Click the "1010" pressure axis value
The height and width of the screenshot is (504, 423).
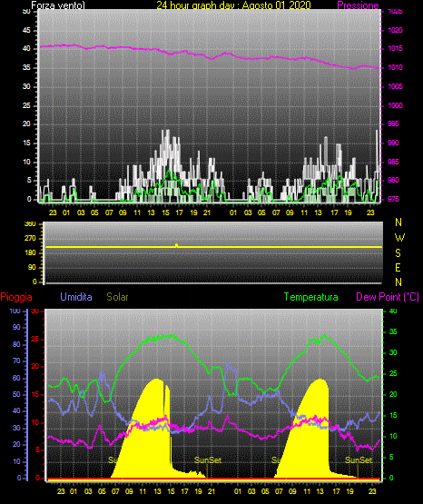point(396,67)
